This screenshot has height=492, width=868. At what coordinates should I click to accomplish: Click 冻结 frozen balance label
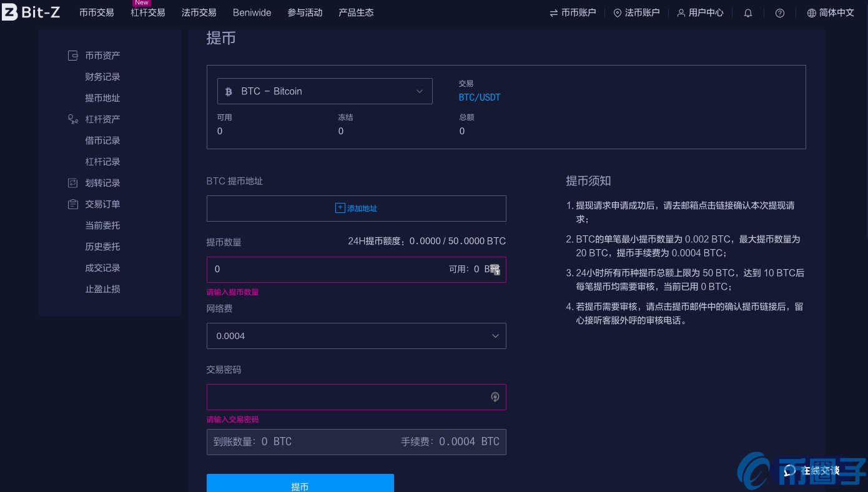(345, 117)
